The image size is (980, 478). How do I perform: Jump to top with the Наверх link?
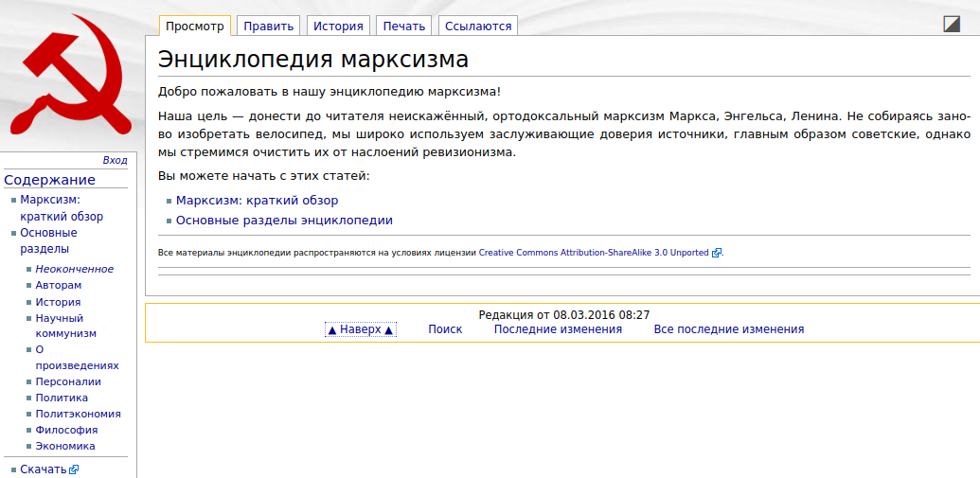[x=360, y=329]
